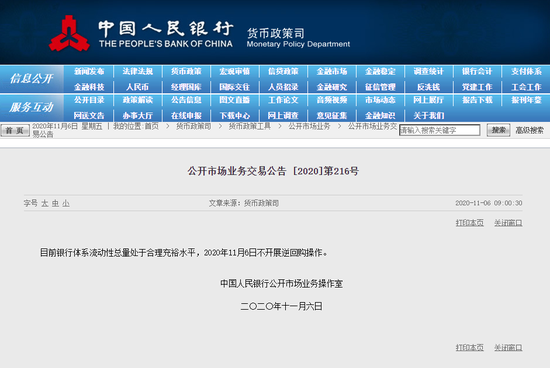Set font size to 小 (small)
The height and width of the screenshot is (368, 550).
point(66,203)
